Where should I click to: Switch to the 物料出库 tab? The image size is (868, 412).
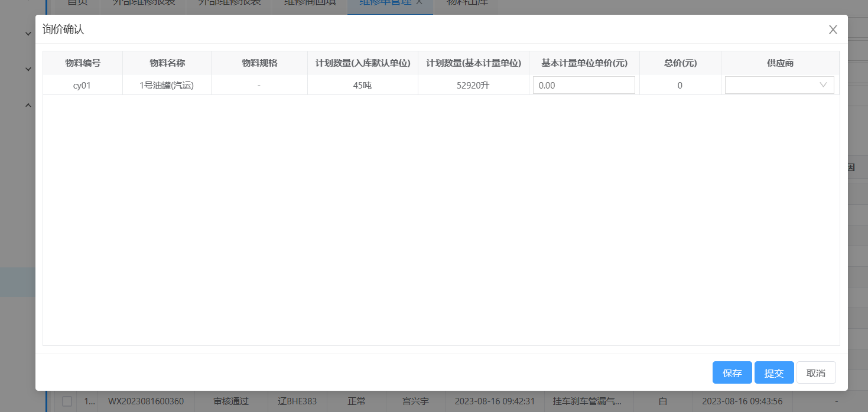[x=467, y=3]
